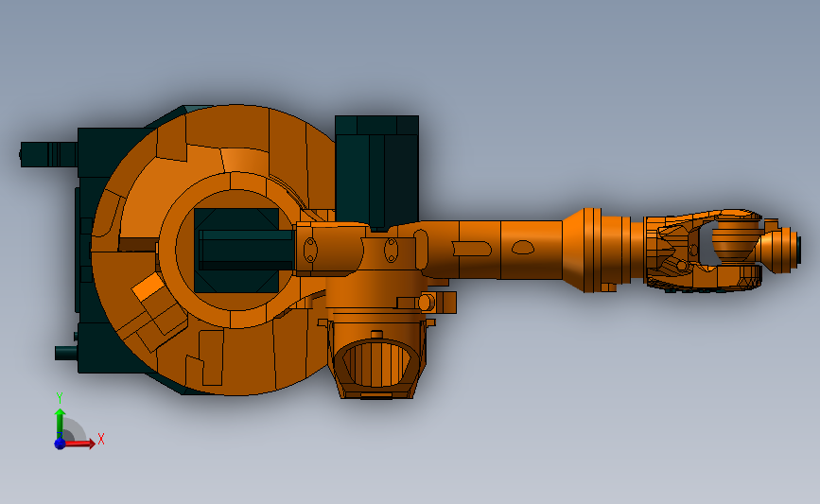Viewport: 820px width, 504px height.
Task: Select the dark teal motor block above the arm
Action: point(376,172)
